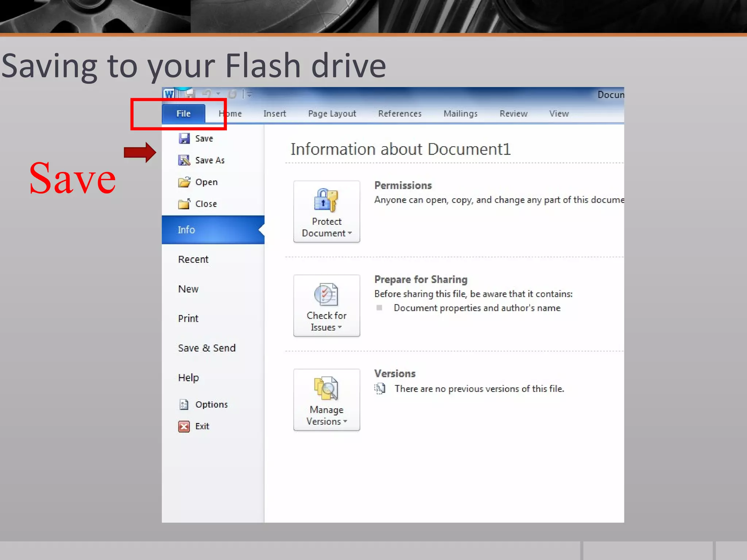Select the blue File tab
This screenshot has height=560, width=747.
pos(183,114)
